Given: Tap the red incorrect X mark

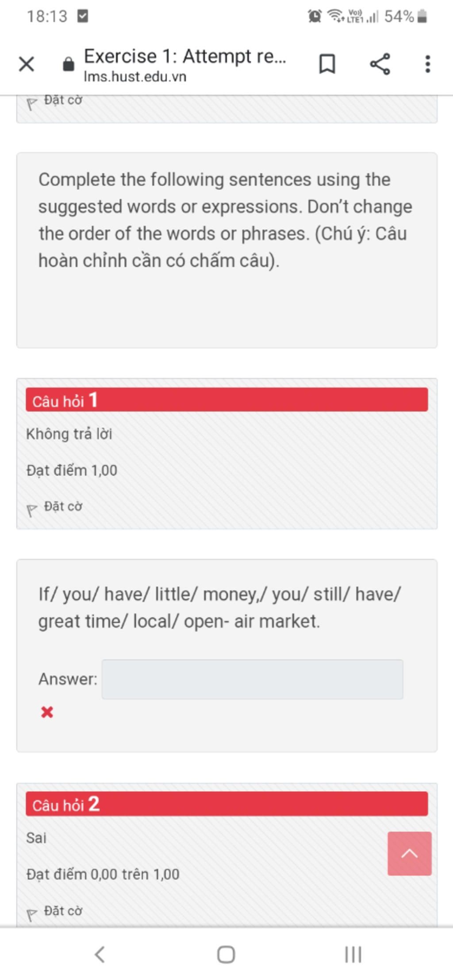Looking at the screenshot, I should tap(47, 712).
